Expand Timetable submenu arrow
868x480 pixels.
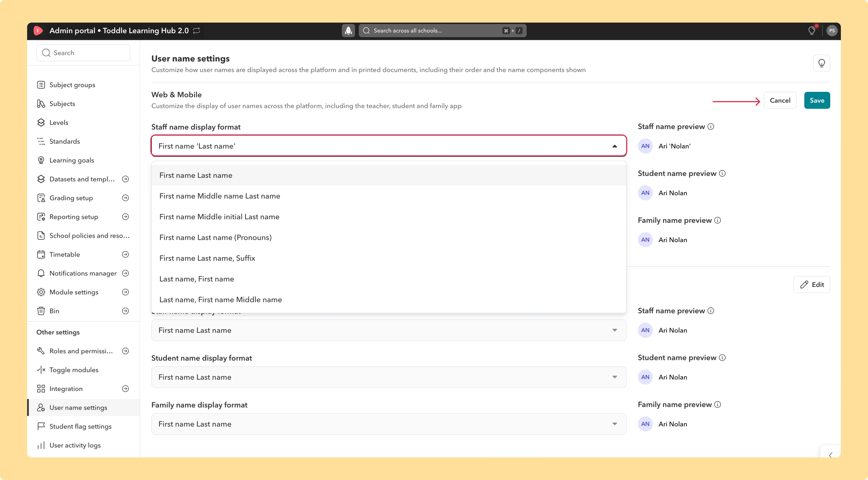click(125, 255)
